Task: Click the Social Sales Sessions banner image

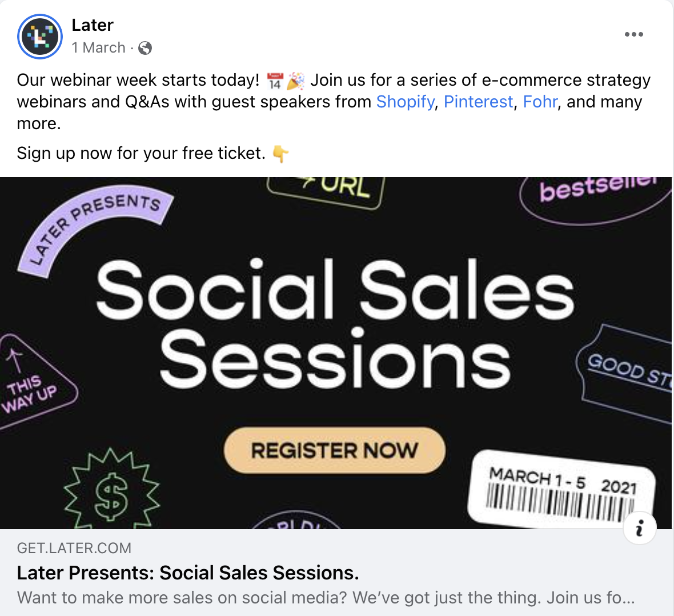Action: click(336, 353)
